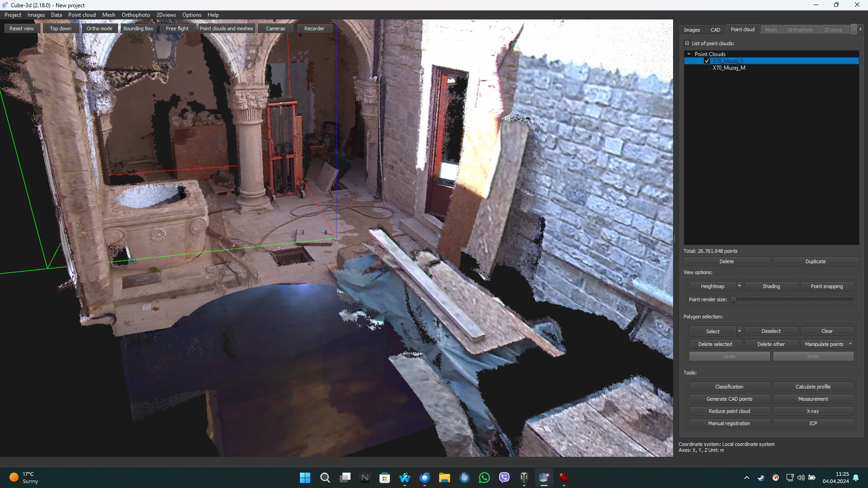Click the Steam icon in system tray
This screenshot has width=868, height=488.
point(761,478)
